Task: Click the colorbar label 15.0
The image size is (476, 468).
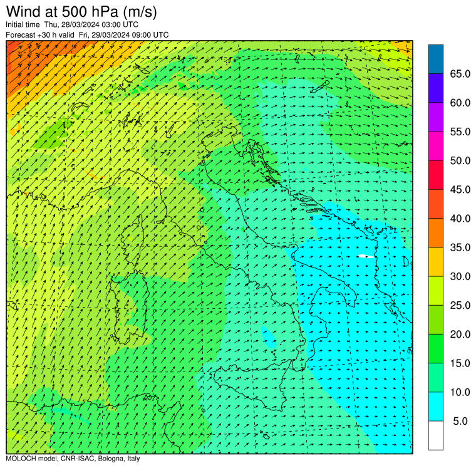Action: click(460, 363)
